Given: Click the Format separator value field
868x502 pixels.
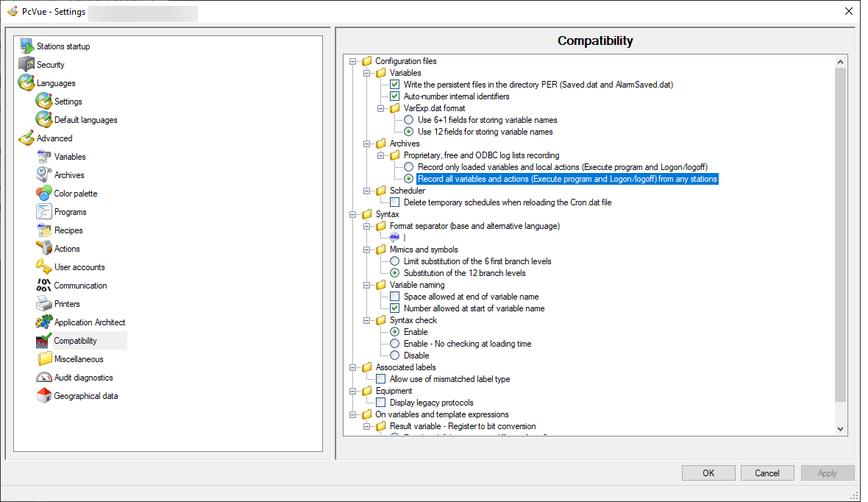Looking at the screenshot, I should point(405,238).
